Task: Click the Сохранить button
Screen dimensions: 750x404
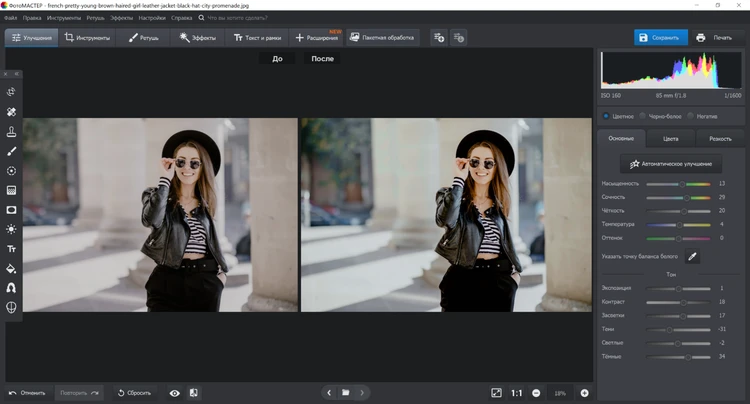Action: [661, 38]
